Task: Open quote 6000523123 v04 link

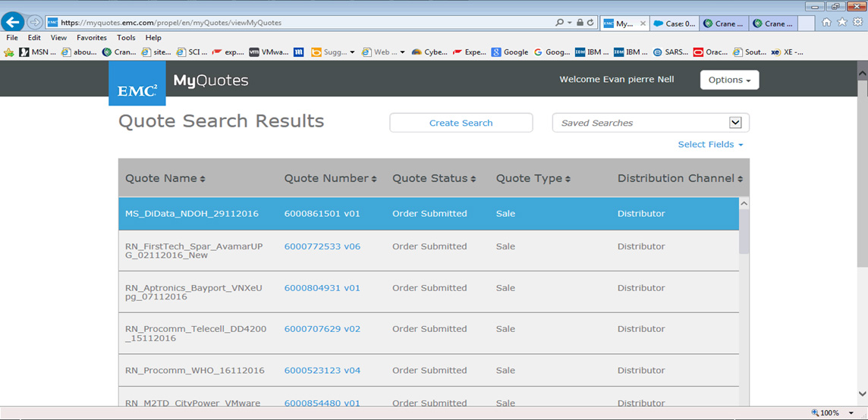Action: (x=322, y=370)
